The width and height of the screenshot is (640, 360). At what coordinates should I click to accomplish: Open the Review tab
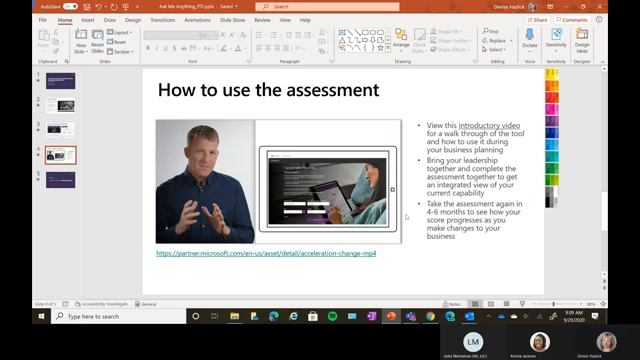pyautogui.click(x=262, y=20)
